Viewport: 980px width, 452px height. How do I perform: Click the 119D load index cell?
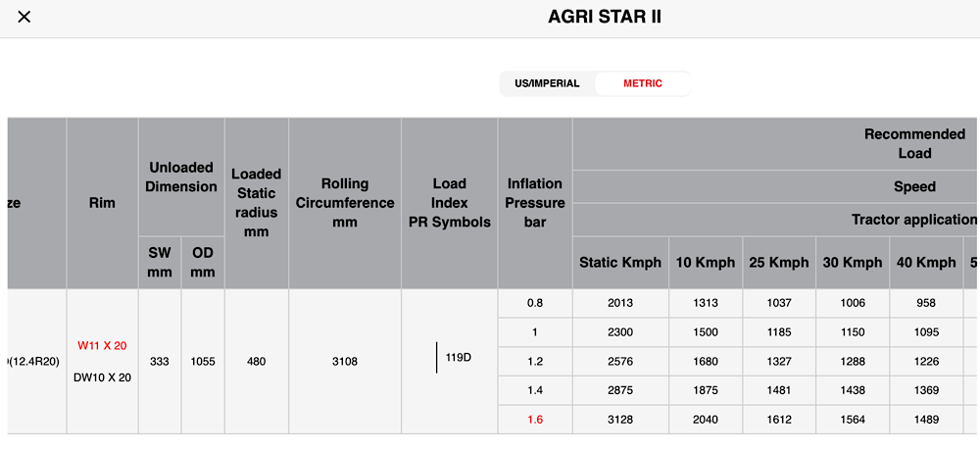tap(458, 358)
